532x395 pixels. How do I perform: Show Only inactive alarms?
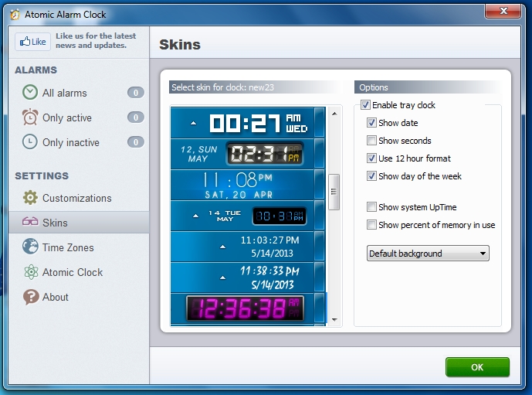pyautogui.click(x=79, y=142)
